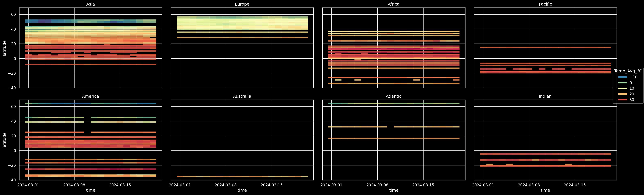The width and height of the screenshot is (644, 195).
Task: Click the time axis label under Australia plot
Action: pyautogui.click(x=242, y=190)
